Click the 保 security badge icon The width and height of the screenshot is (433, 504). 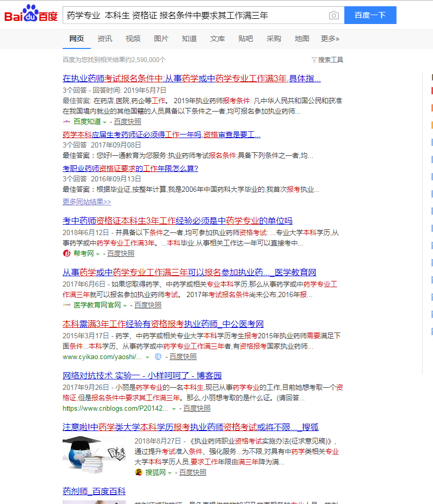(158, 357)
